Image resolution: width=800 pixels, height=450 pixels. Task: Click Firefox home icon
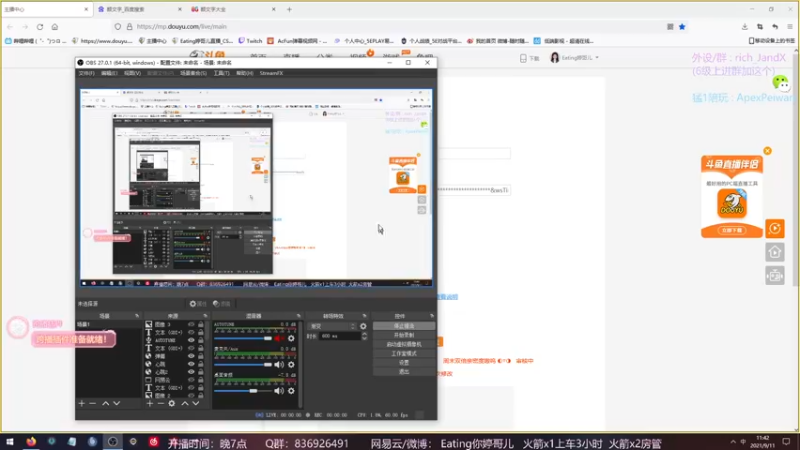click(x=55, y=27)
